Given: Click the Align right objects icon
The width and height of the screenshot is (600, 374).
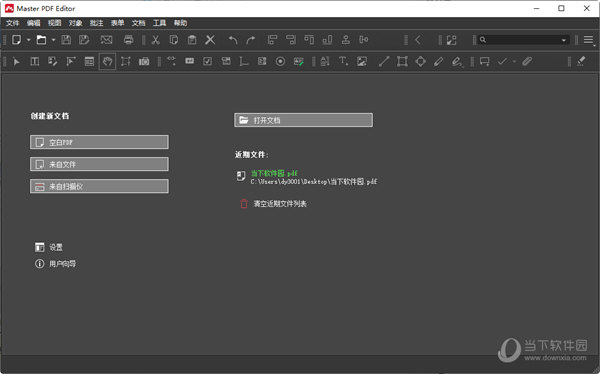Looking at the screenshot, I should (291, 40).
